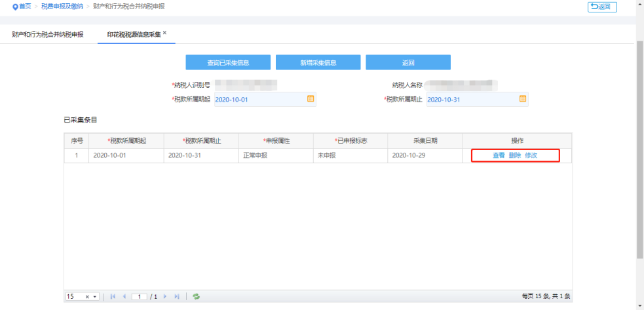Clear the page size value 15
Screen dimensions: 644x310
pyautogui.click(x=87, y=297)
